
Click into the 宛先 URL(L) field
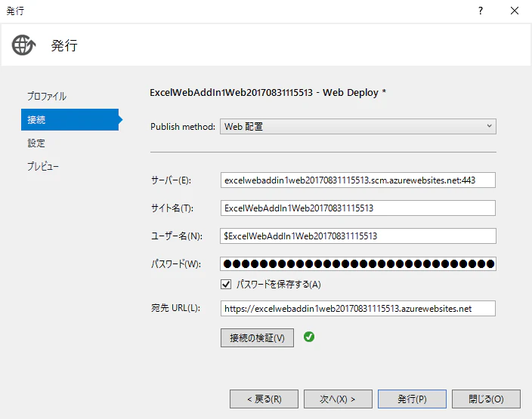(x=358, y=309)
